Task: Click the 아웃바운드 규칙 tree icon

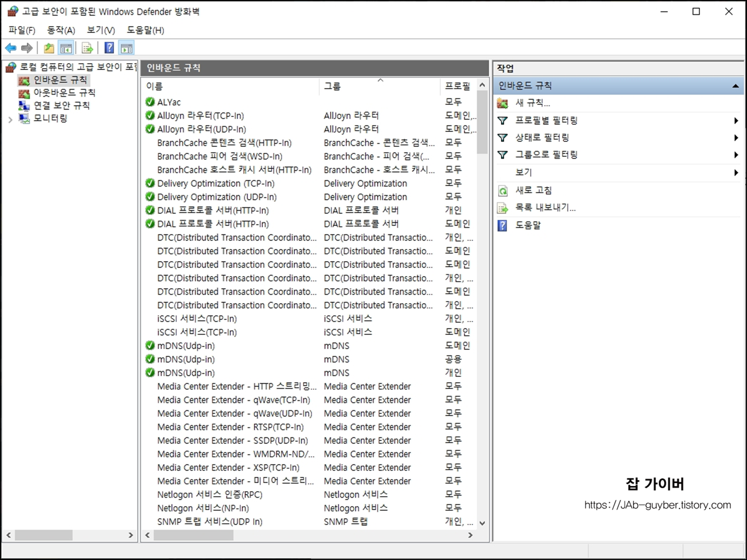Action: pos(24,93)
